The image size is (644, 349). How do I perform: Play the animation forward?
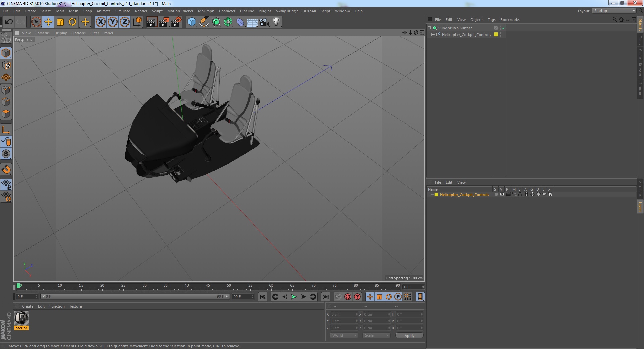pyautogui.click(x=294, y=297)
